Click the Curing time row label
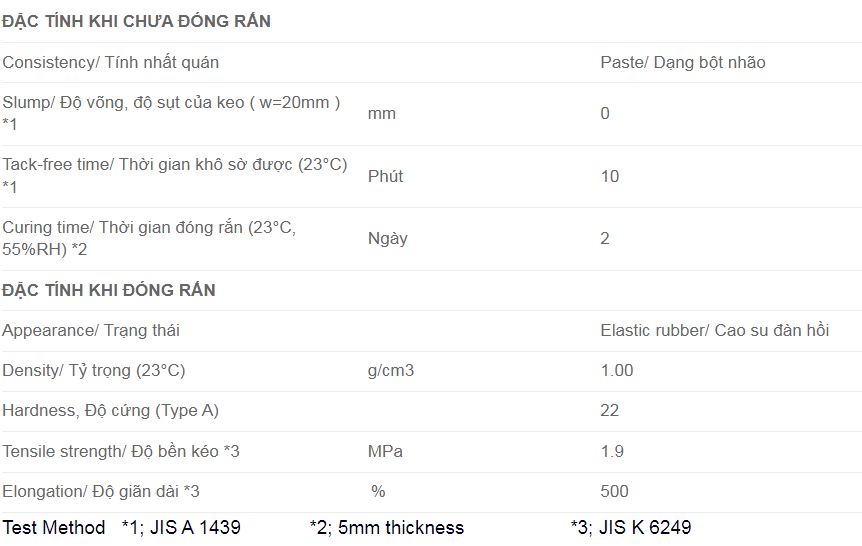 click(x=149, y=228)
